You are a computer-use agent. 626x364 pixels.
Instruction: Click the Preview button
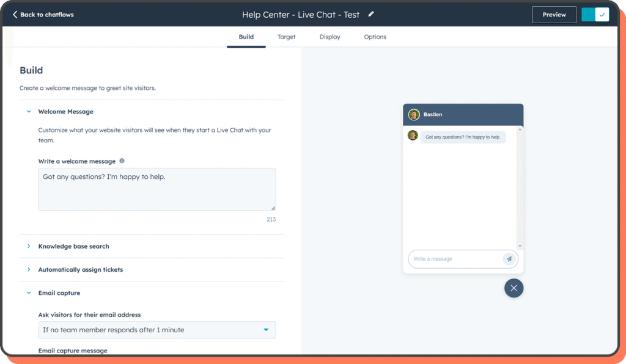(x=554, y=15)
